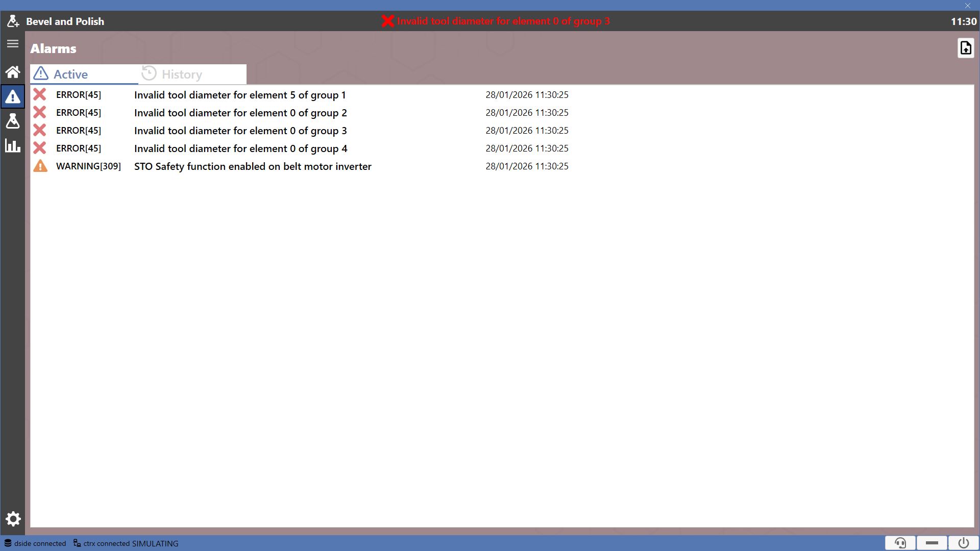The image size is (980, 551).
Task: Click the power shutdown button
Action: coord(964,543)
